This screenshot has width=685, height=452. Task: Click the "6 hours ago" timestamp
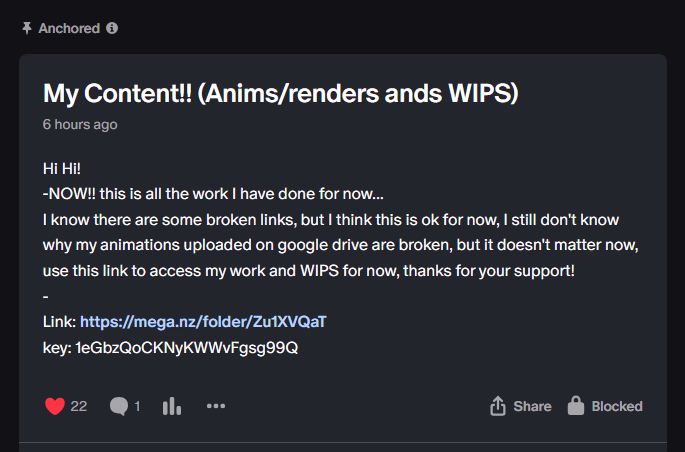click(80, 125)
